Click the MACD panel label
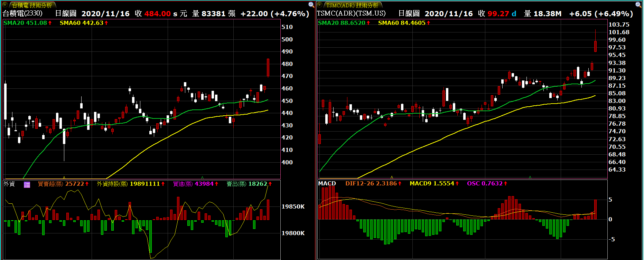Viewport: 644px width, 260px height. pyautogui.click(x=327, y=184)
